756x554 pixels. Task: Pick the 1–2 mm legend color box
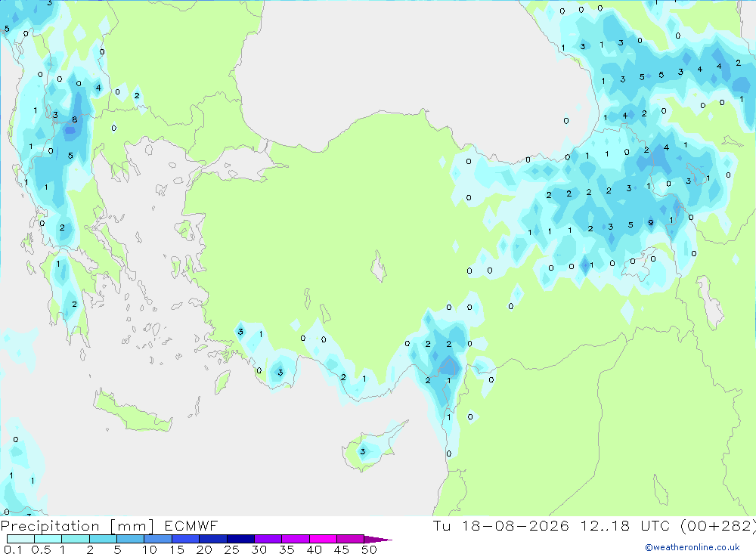76,539
